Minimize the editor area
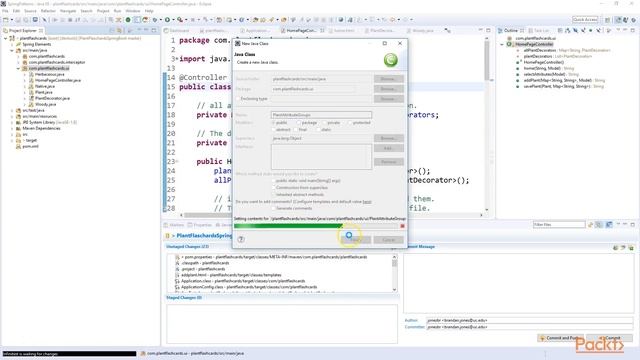 pos(481,30)
